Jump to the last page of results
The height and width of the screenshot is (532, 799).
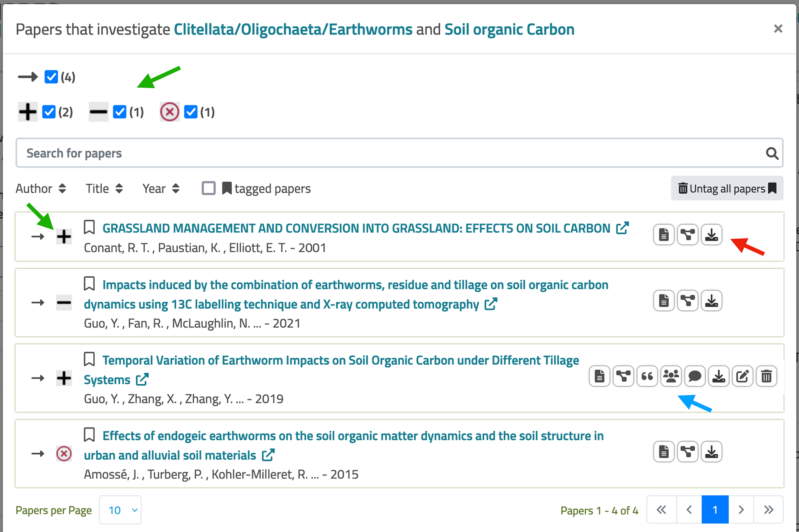[x=768, y=510]
